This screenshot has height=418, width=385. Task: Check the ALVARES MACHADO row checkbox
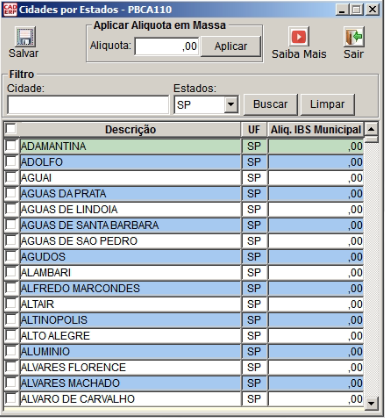point(11,382)
